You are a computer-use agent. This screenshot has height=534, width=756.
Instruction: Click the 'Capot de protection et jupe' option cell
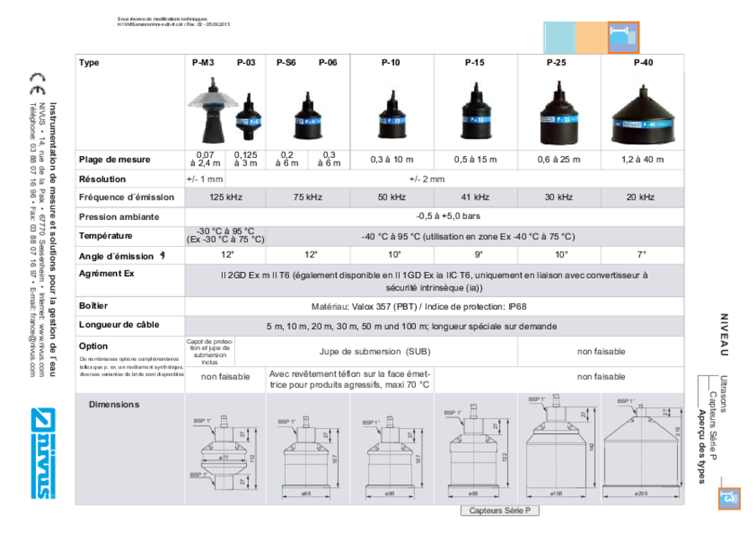210,352
